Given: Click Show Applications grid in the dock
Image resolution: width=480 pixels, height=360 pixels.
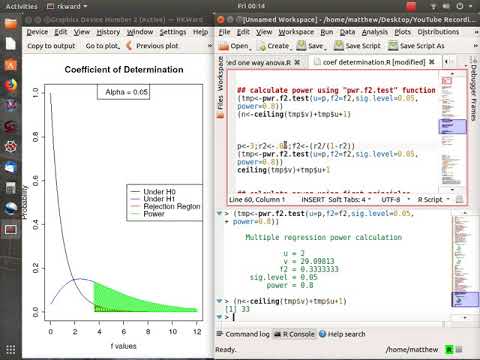Looking at the screenshot, I should point(11,349).
